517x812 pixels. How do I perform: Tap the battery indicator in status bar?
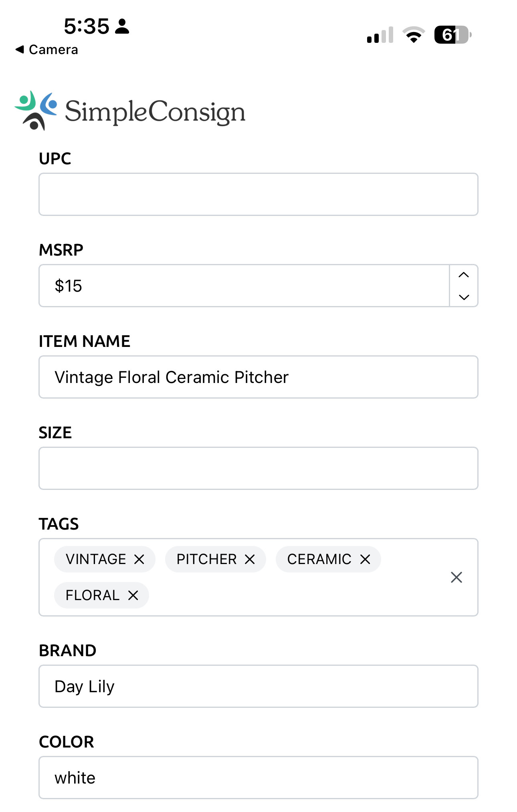click(x=452, y=35)
